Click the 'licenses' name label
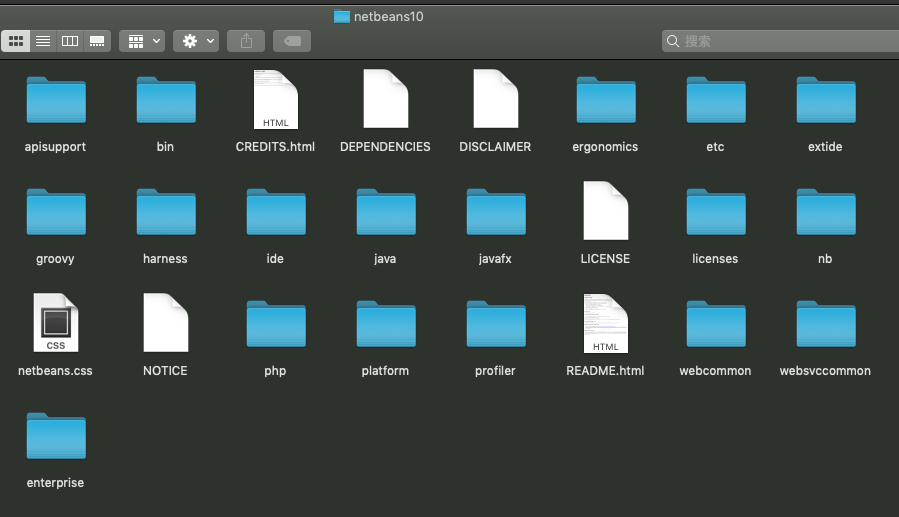Image resolution: width=899 pixels, height=517 pixels. click(715, 258)
